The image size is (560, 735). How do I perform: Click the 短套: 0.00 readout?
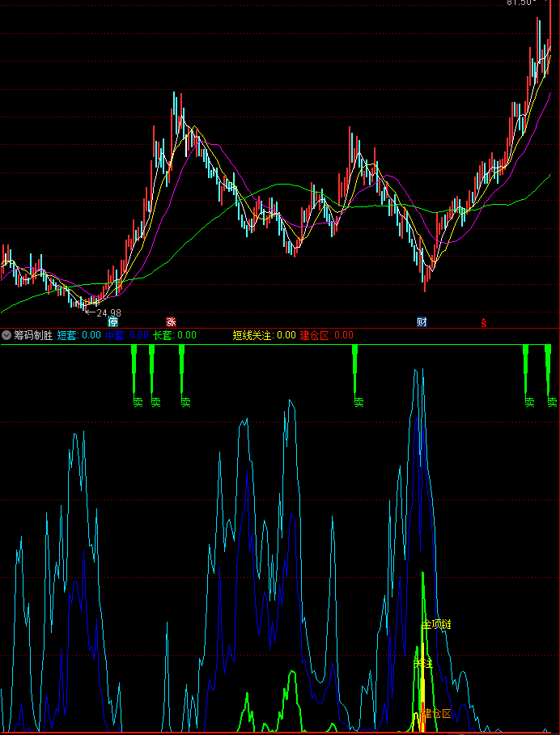(x=79, y=335)
